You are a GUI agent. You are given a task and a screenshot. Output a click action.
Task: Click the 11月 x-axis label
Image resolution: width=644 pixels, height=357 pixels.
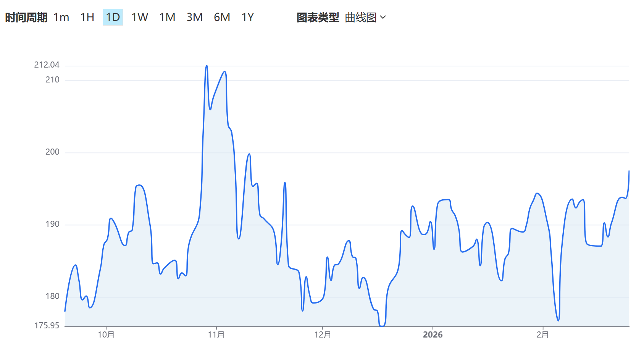click(x=216, y=335)
